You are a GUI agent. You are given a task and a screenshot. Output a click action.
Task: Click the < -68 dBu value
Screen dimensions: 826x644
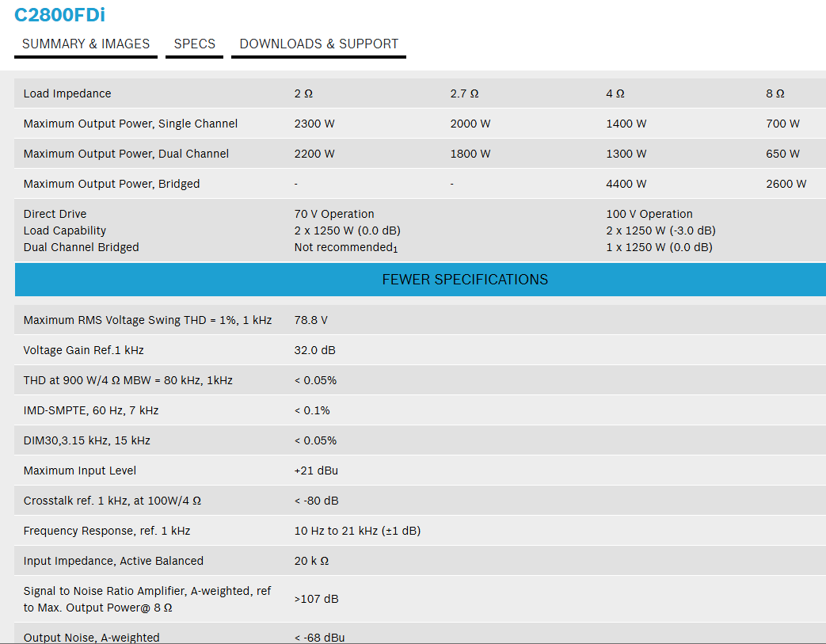tap(319, 637)
